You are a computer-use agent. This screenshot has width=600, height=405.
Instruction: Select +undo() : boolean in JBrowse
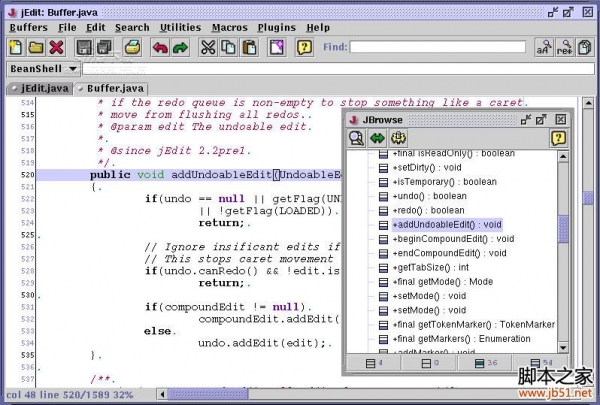pos(430,196)
